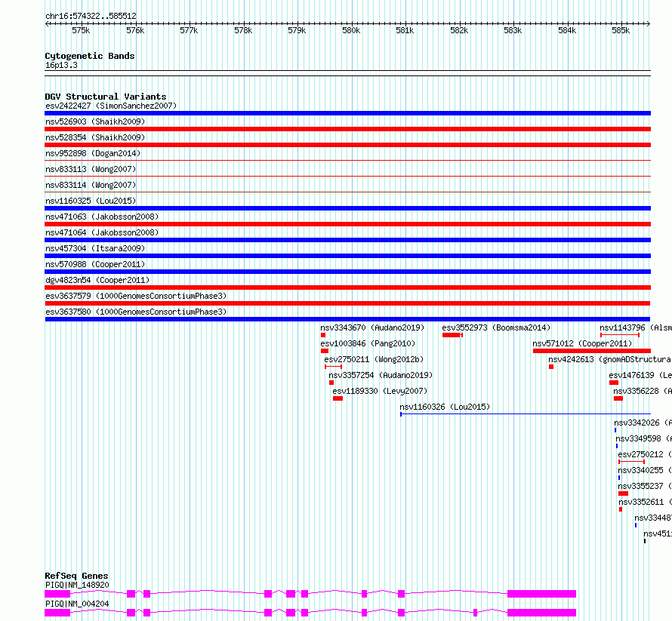Viewport: 672px width, 621px height.
Task: Click the chr16:574322..585512 coordinate label
Action: tap(91, 16)
